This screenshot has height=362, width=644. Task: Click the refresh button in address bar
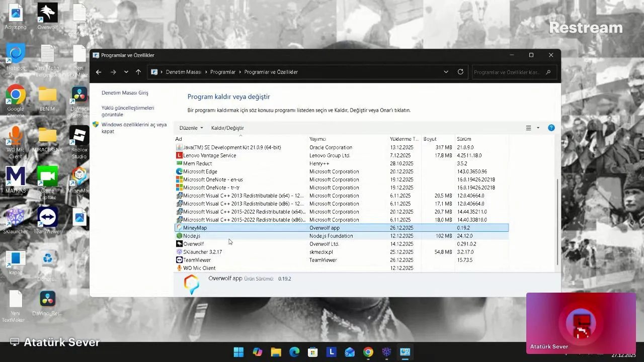[x=460, y=72]
